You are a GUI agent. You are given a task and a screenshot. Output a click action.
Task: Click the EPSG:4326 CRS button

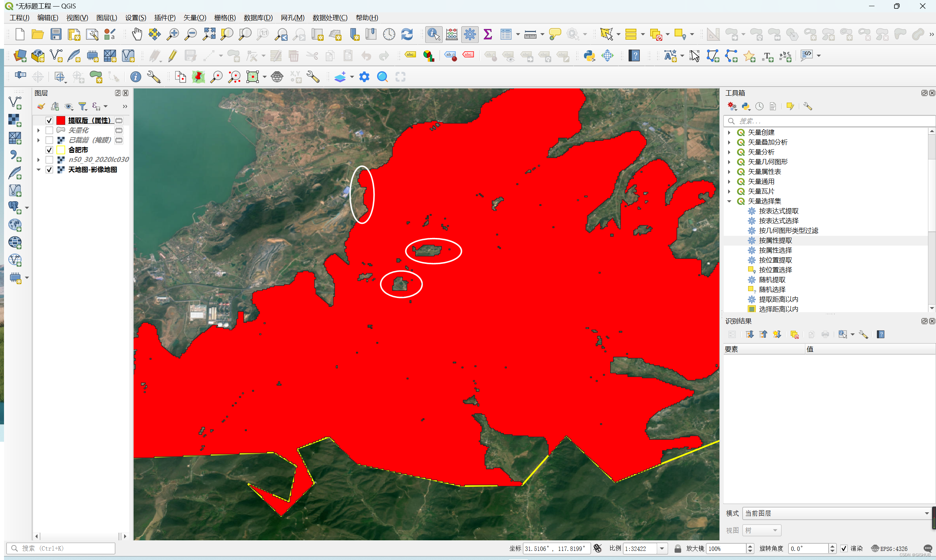tap(889, 548)
